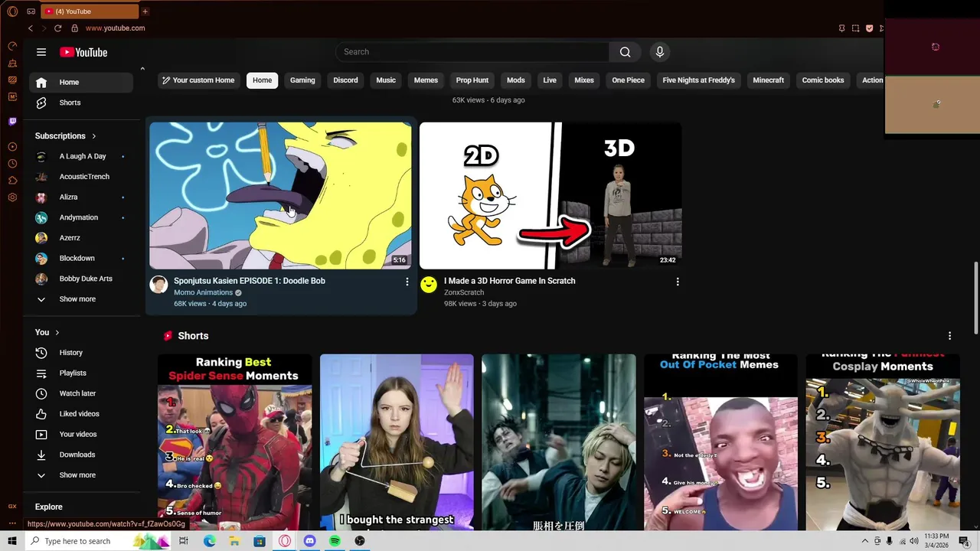This screenshot has height=551, width=980.
Task: Open Momo Animations channel avatar
Action: pyautogui.click(x=158, y=285)
